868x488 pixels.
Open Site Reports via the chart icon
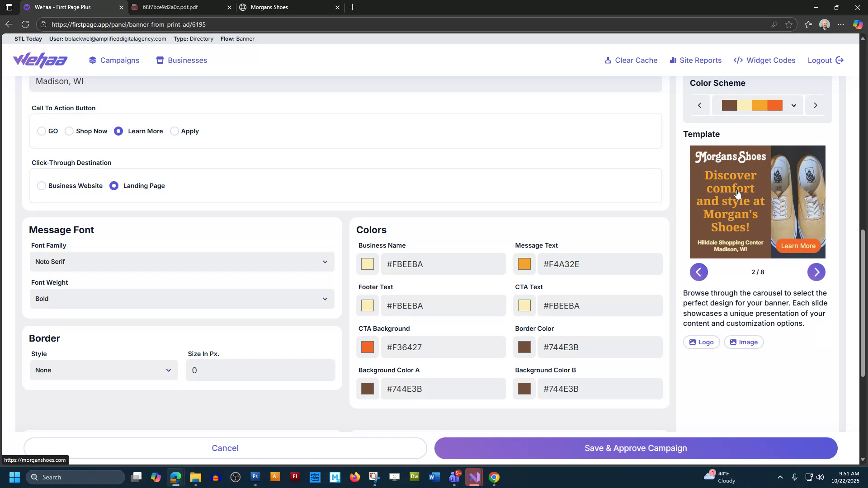coord(673,60)
